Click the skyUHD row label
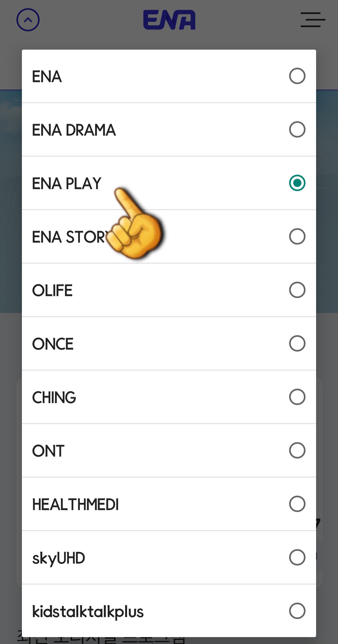The width and height of the screenshot is (338, 644). [x=58, y=557]
